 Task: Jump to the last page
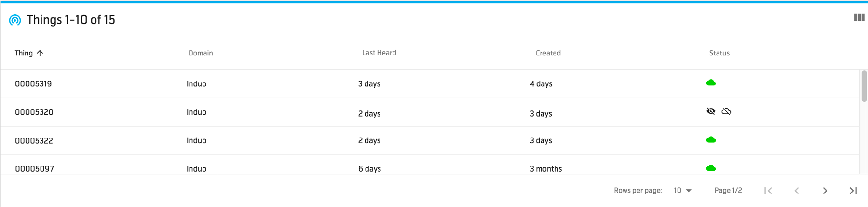853,191
